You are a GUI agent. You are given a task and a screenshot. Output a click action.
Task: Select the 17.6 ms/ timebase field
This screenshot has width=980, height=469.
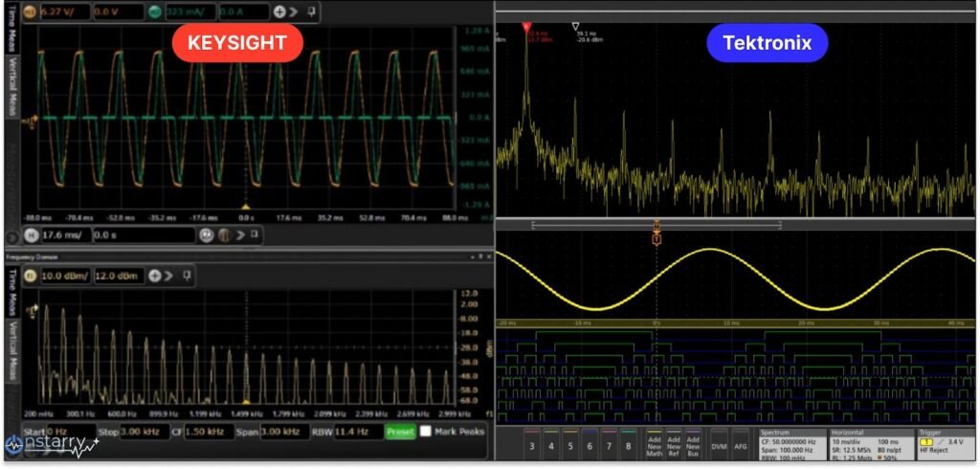(x=66, y=235)
